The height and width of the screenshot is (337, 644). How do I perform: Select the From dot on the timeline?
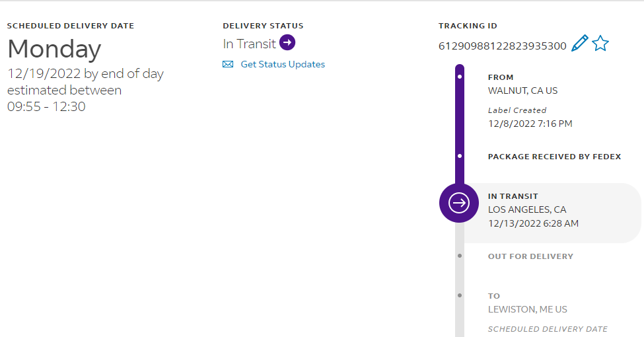[x=459, y=77]
